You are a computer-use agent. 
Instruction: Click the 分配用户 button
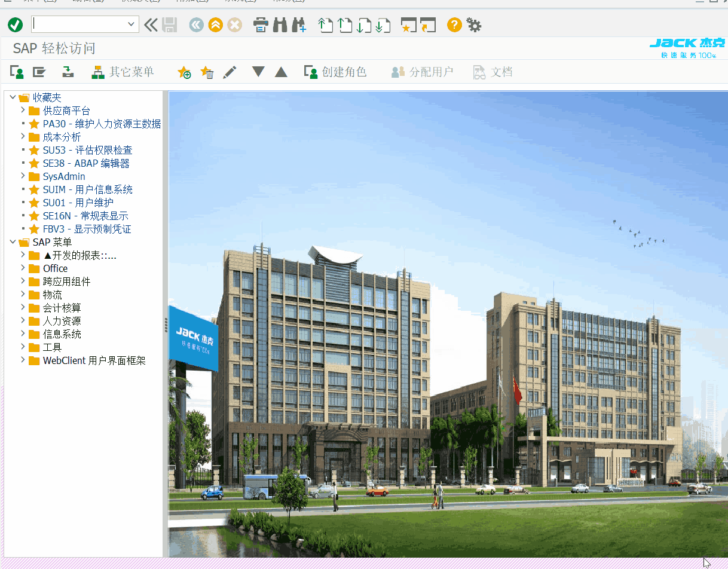tap(423, 72)
